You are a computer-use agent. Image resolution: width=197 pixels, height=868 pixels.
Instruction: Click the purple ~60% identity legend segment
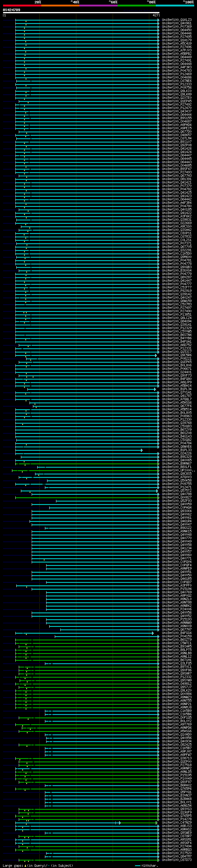[99, 6]
